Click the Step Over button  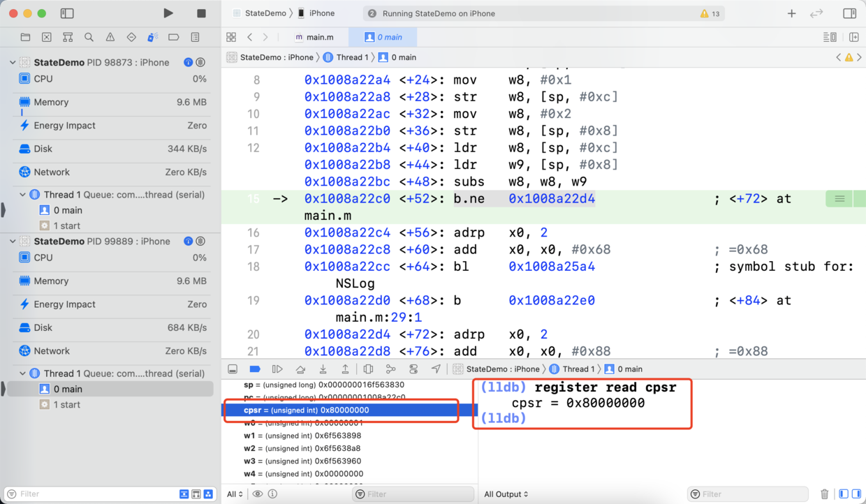click(x=300, y=369)
